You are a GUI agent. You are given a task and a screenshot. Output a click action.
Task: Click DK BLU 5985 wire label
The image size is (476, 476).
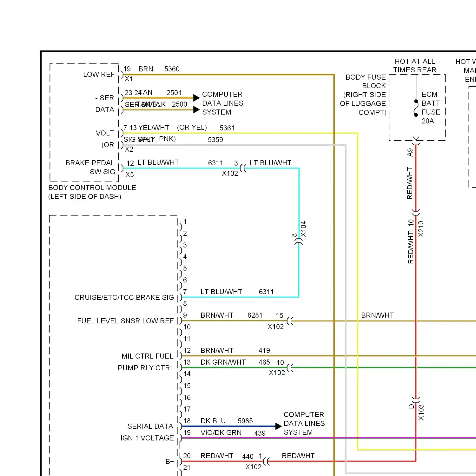[x=227, y=421]
